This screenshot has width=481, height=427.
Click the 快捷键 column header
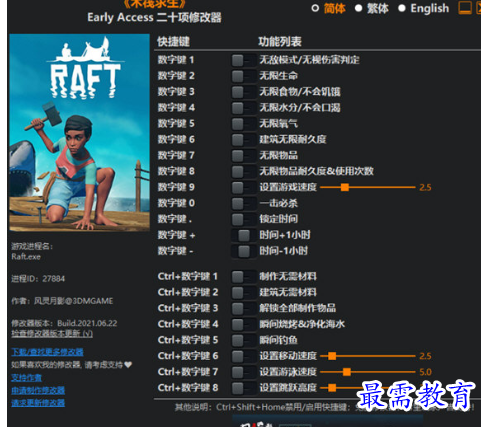point(173,42)
